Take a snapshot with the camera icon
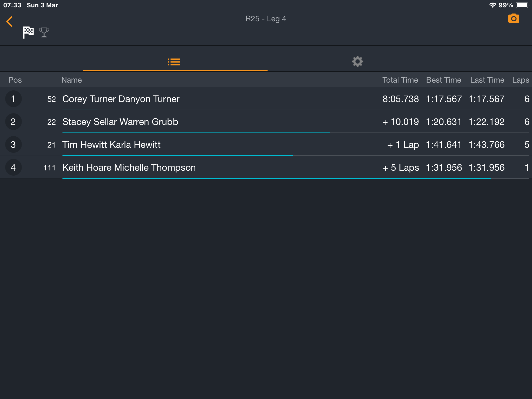The width and height of the screenshot is (532, 399). coord(514,18)
